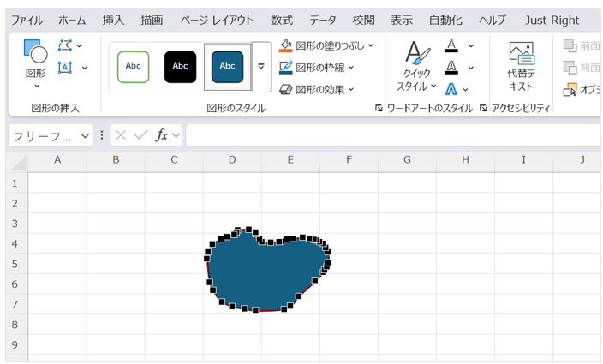Select column A header
The width and height of the screenshot is (603, 364).
pos(57,160)
